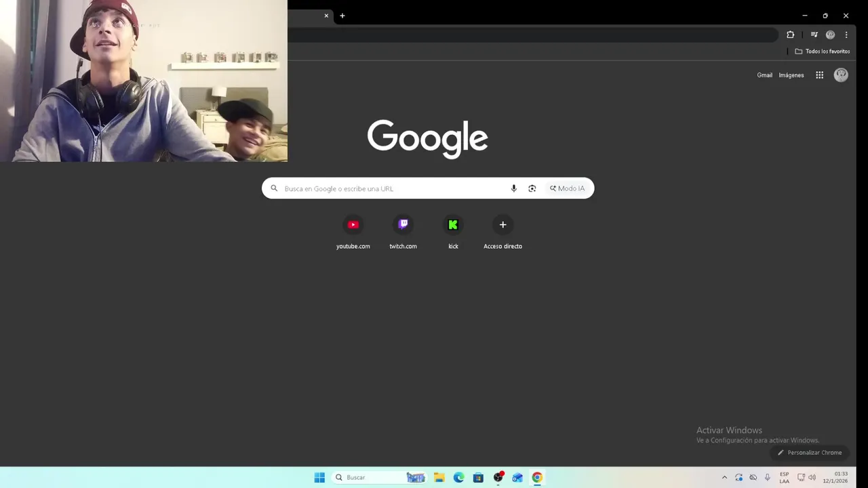This screenshot has width=868, height=488.
Task: Show hidden system tray icons
Action: (x=724, y=477)
